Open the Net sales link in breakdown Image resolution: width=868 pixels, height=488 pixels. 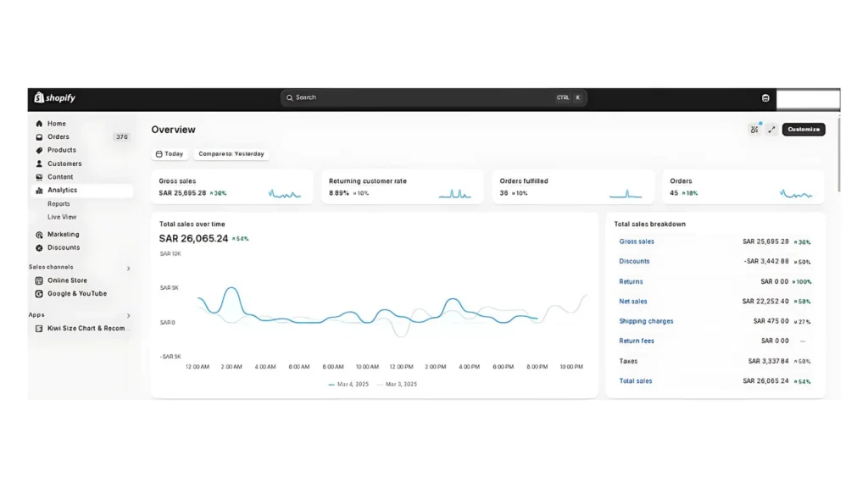click(633, 302)
